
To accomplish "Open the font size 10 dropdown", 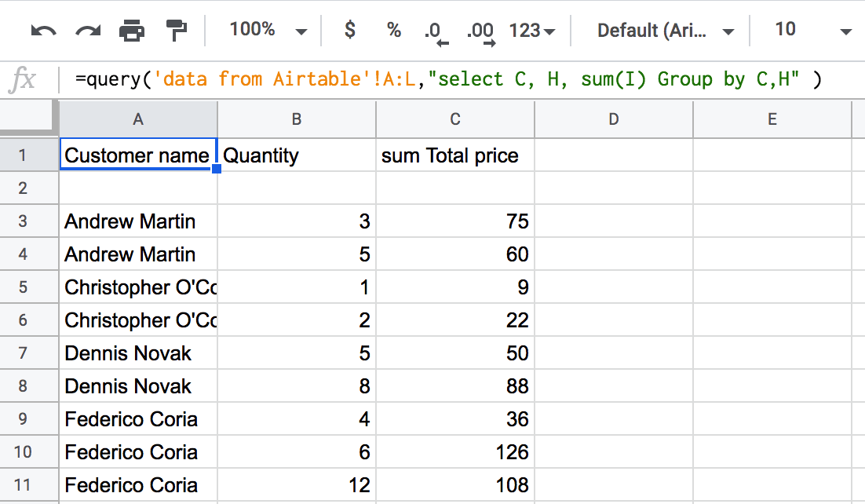I will (812, 30).
